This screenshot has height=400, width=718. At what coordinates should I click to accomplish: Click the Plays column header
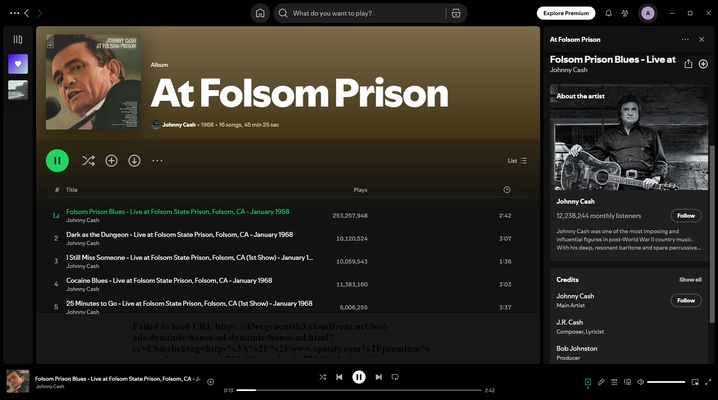[x=360, y=189]
